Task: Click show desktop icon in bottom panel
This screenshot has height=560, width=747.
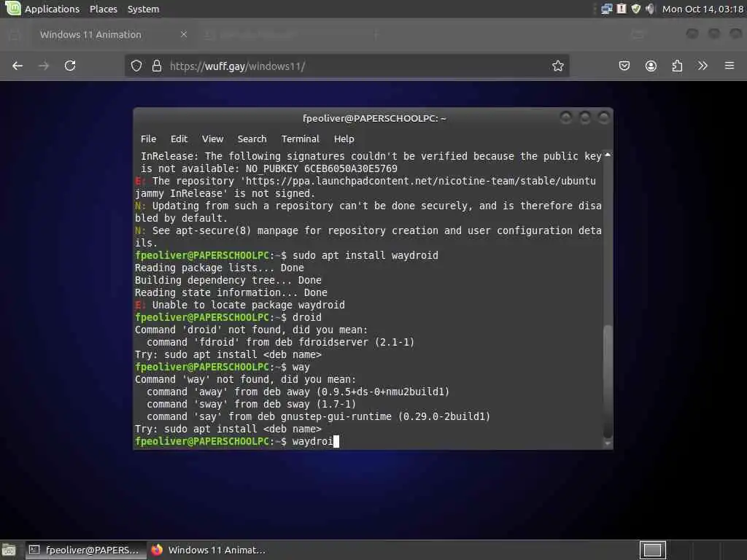Action: 9,550
